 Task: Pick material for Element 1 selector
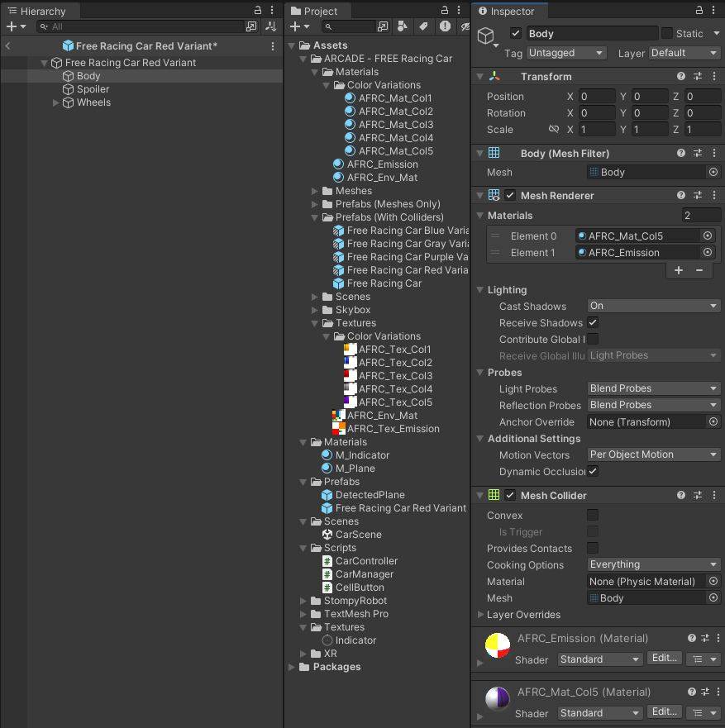[708, 253]
